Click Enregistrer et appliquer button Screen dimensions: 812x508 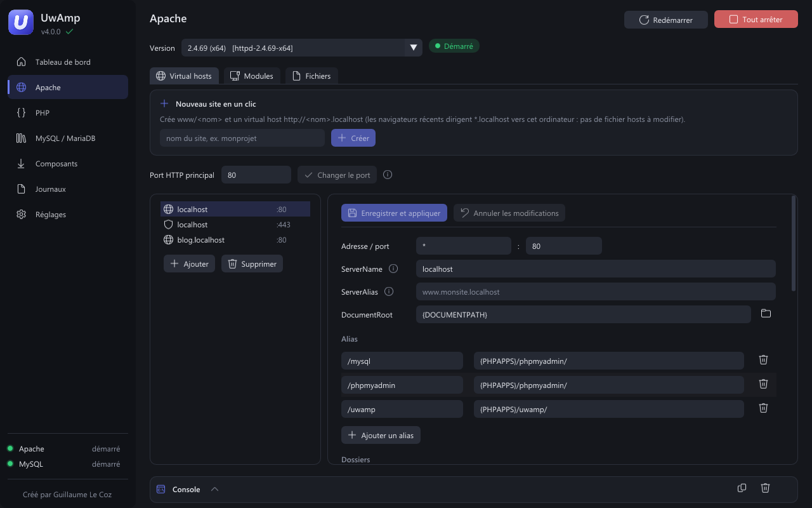pyautogui.click(x=394, y=213)
